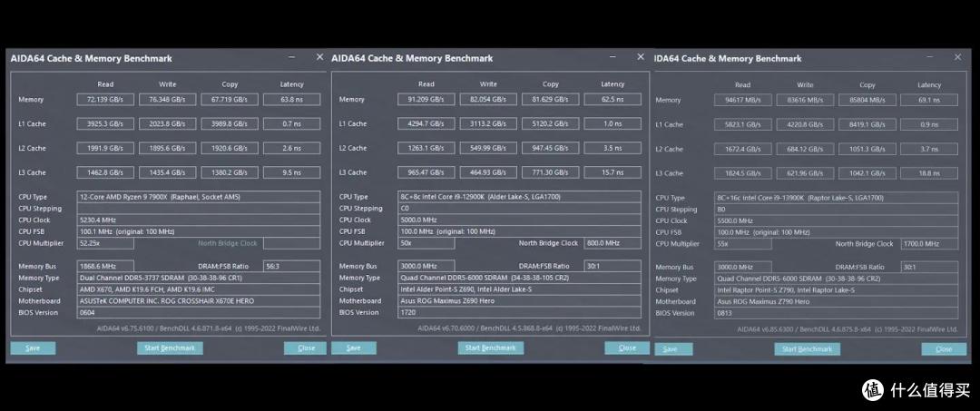Click the Intel Core i9-13900K CPU type field
Screen dimensions: 980x411
pyautogui.click(x=837, y=198)
